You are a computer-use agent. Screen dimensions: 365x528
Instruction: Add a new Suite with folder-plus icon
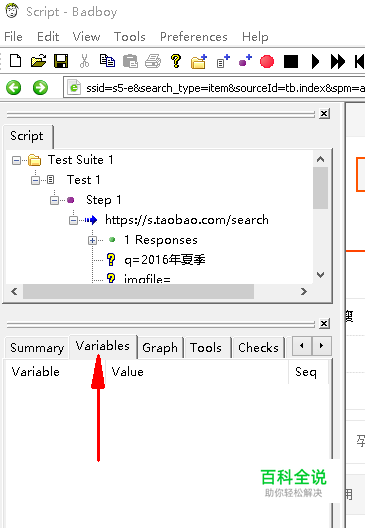pyautogui.click(x=199, y=62)
